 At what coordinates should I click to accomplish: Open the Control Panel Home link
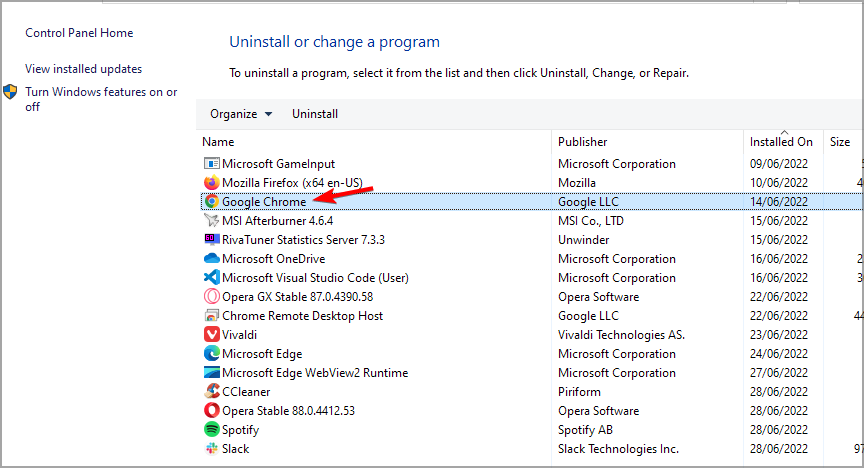click(79, 33)
